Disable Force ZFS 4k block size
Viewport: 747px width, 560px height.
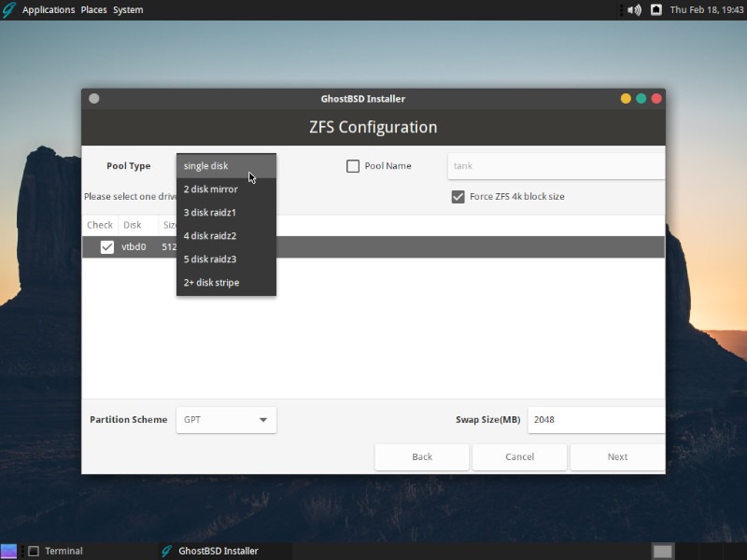click(x=457, y=197)
